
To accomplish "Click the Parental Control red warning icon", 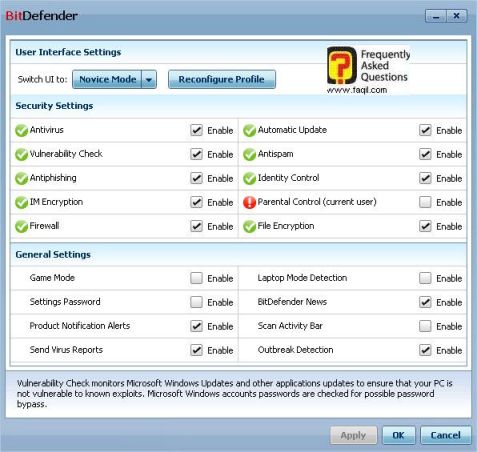I will pos(249,202).
